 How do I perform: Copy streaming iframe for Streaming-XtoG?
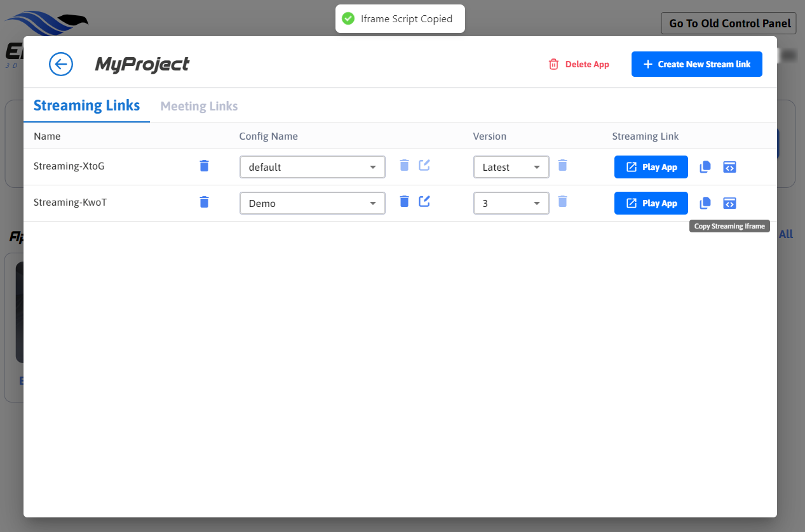pyautogui.click(x=730, y=168)
